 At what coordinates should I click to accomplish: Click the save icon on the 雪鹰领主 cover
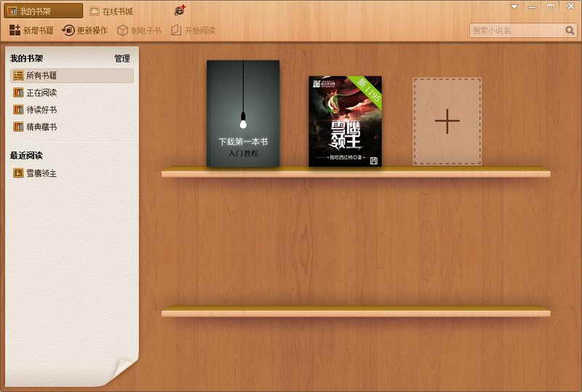374,160
